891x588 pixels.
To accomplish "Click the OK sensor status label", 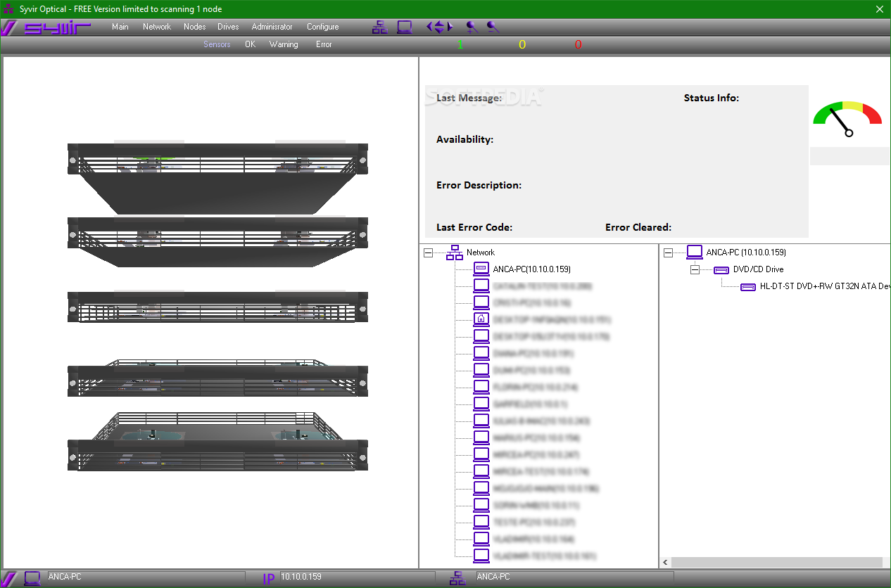I will (250, 44).
